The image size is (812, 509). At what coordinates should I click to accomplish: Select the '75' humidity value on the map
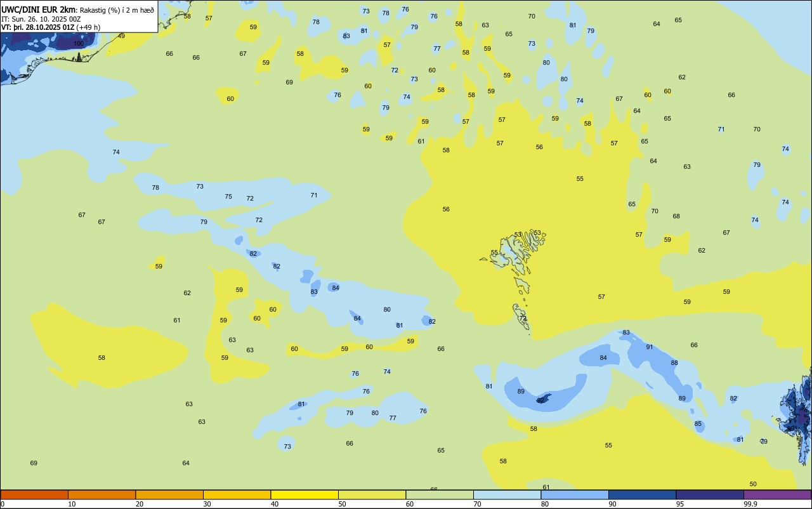[228, 197]
